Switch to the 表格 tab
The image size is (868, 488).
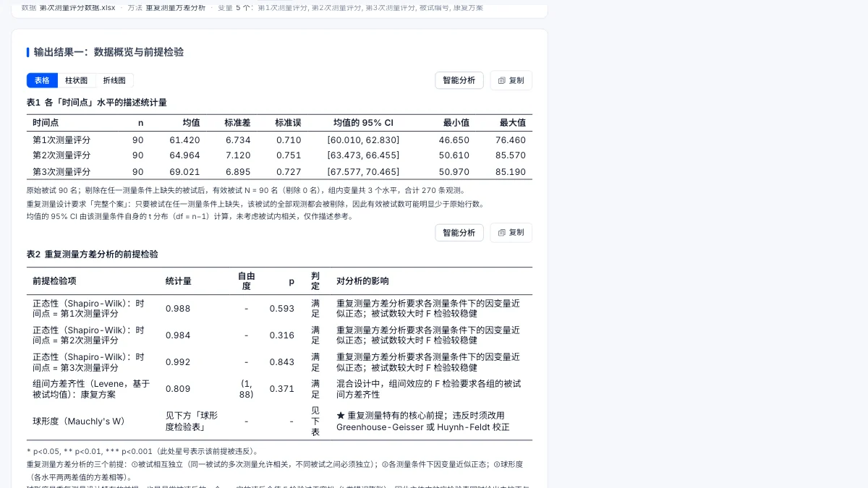coord(42,80)
